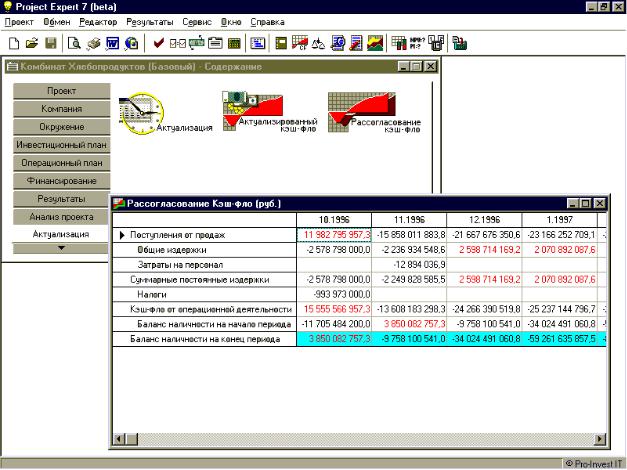Click the linked-boxes diagram toolbar icon

click(436, 43)
